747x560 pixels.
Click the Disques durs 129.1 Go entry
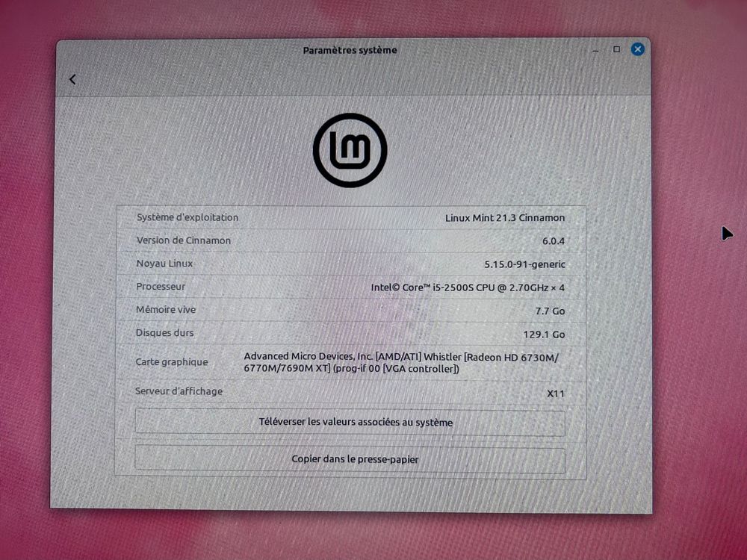click(x=546, y=333)
